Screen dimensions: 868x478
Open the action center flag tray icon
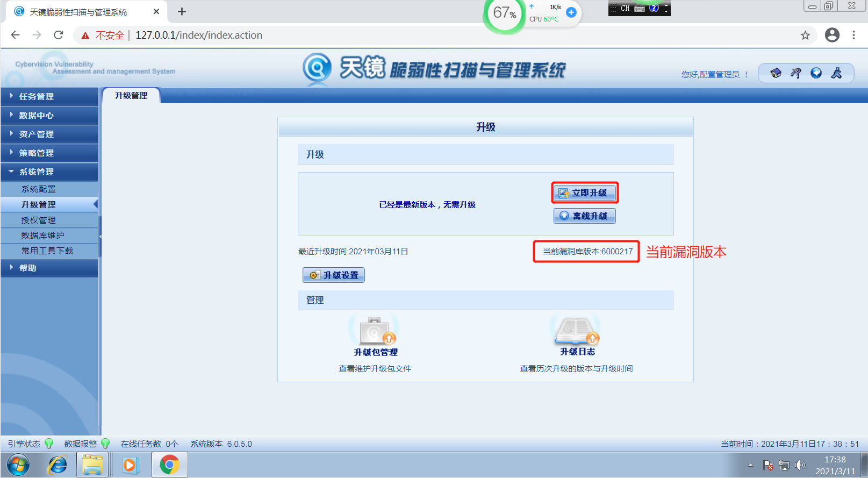click(x=768, y=465)
